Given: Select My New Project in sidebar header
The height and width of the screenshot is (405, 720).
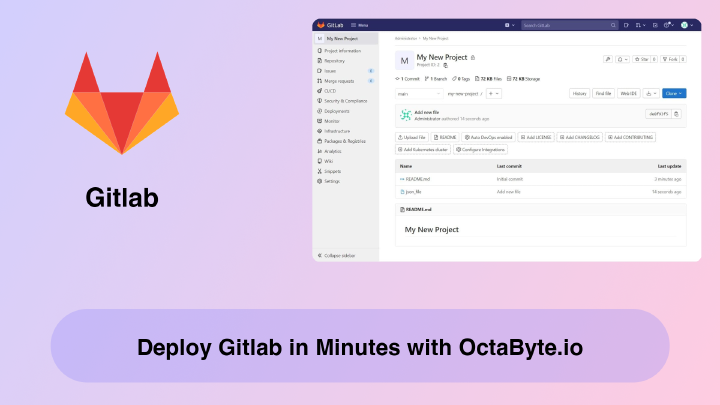Looking at the screenshot, I should click(x=346, y=39).
